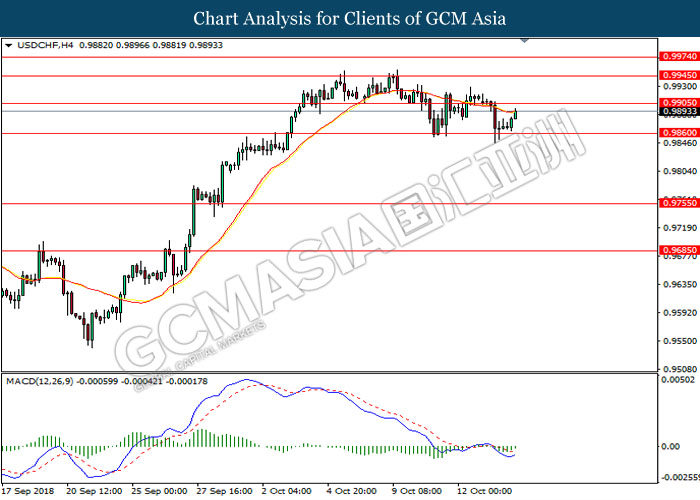
Task: Click the 0.95500 price axis value
Action: point(680,341)
